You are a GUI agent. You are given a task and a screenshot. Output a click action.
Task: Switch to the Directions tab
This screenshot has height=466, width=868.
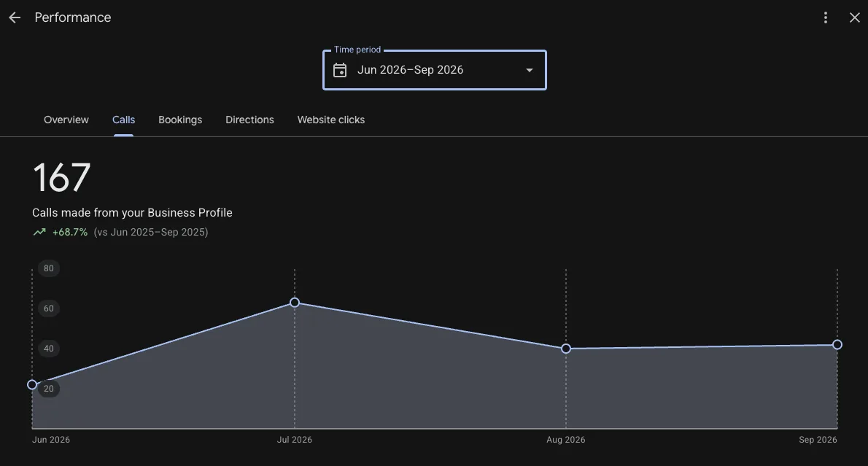tap(249, 120)
